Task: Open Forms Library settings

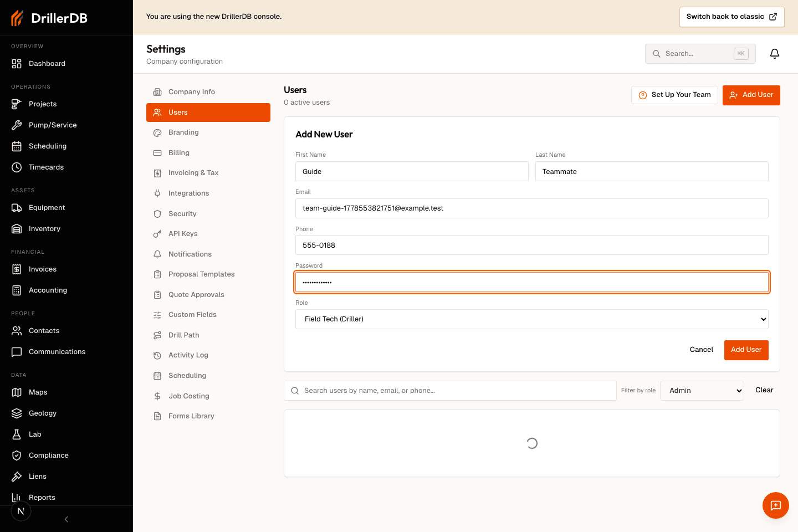Action: (208, 416)
